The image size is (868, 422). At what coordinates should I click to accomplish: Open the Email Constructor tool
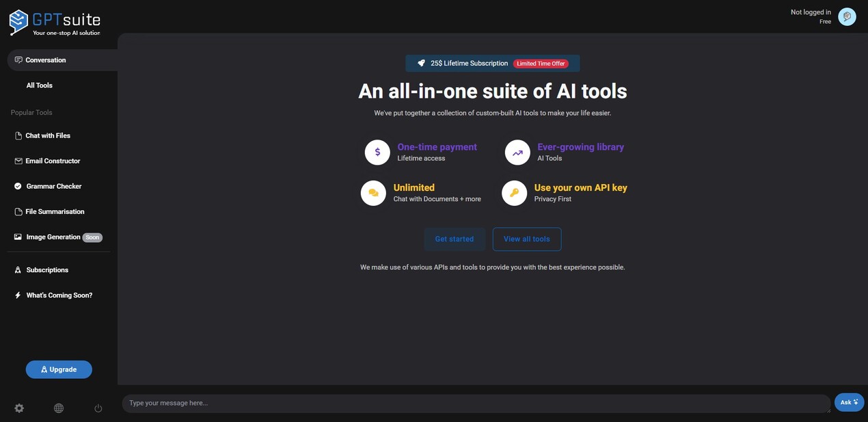point(53,161)
